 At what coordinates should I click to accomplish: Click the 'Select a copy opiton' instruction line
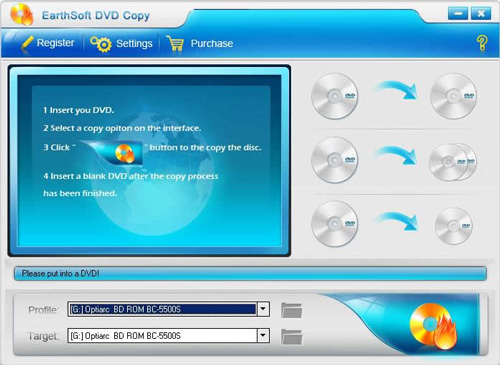click(122, 128)
